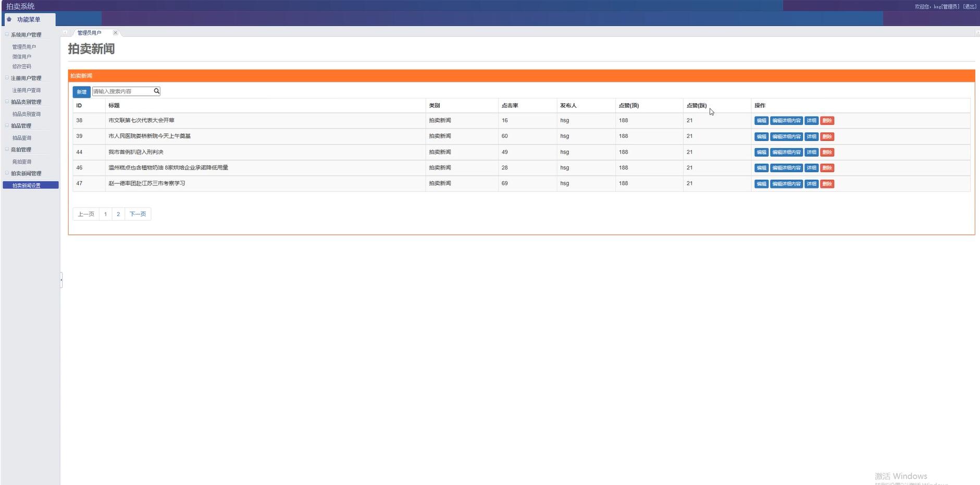The height and width of the screenshot is (485, 980).
Task: Close the 管理员用户 tab with its X
Action: click(115, 33)
